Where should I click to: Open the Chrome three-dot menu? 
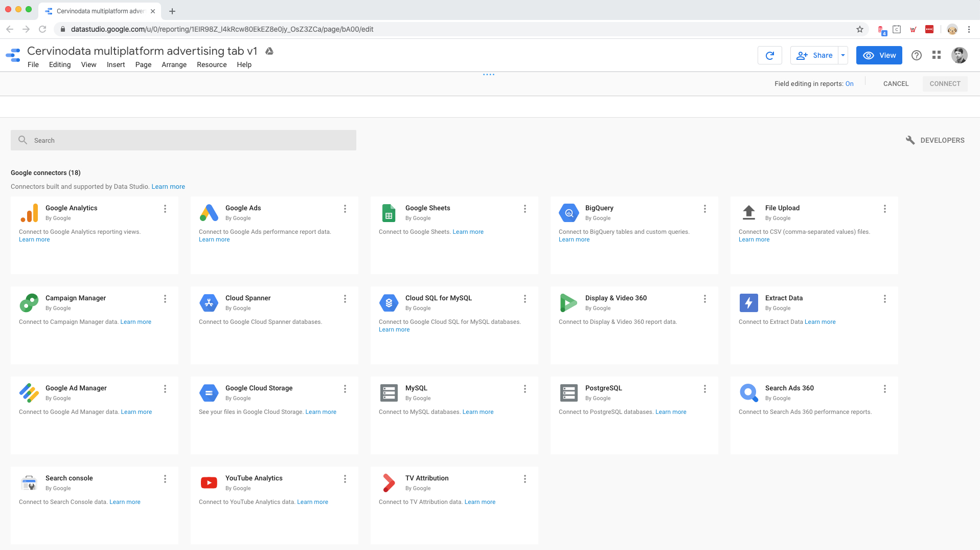pos(969,29)
